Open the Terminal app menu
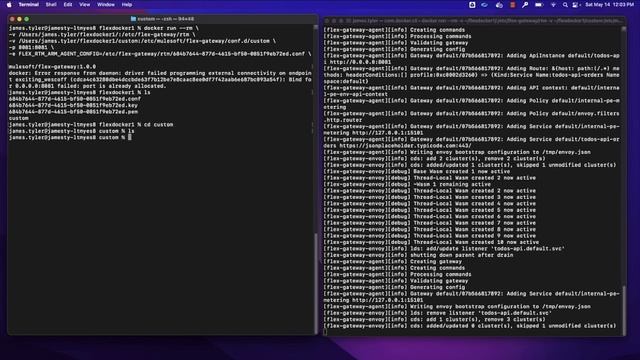 [x=29, y=5]
